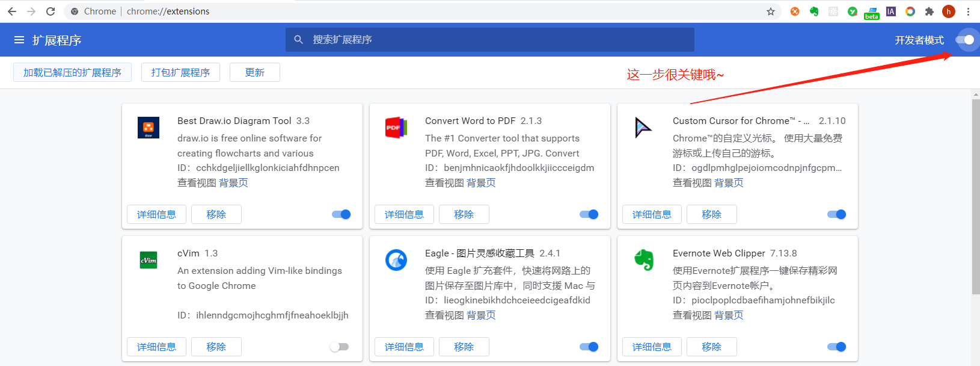The width and height of the screenshot is (980, 366).
Task: Open 背景页 link for Evernote Web Clipper
Action: coord(729,315)
